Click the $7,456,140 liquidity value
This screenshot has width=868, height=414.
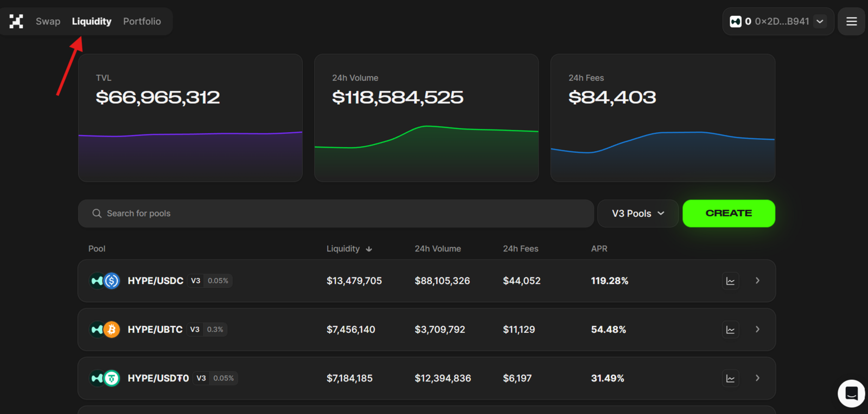[x=351, y=329]
